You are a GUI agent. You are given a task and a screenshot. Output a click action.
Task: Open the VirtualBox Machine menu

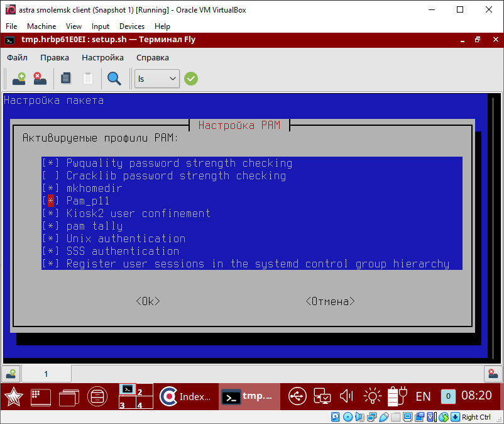[x=41, y=26]
